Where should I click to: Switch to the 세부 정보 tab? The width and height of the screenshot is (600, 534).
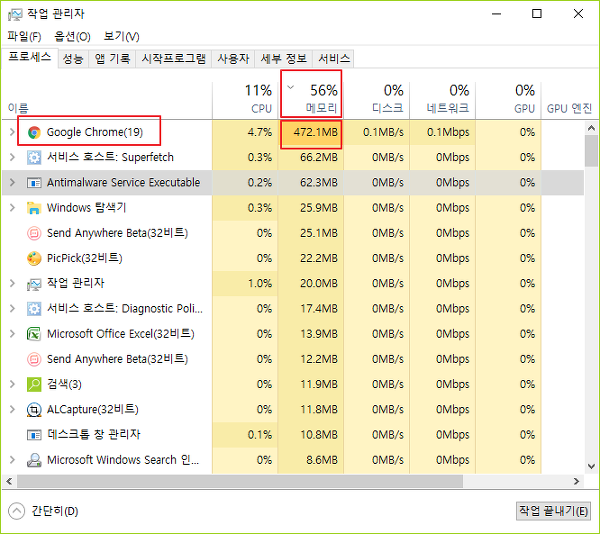(284, 59)
